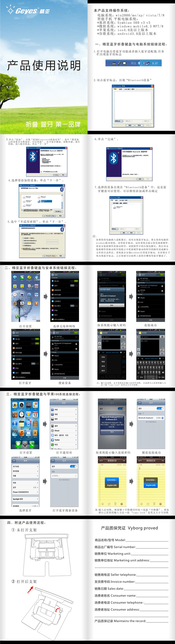The image size is (175, 644).
Task: Choose 拼音 from the input method list
Action: (103, 357)
